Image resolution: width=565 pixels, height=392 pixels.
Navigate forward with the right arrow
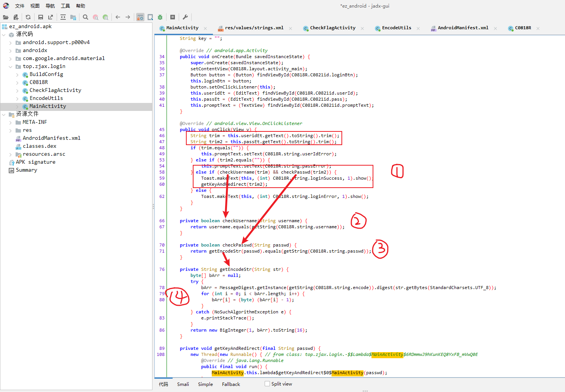tap(128, 17)
